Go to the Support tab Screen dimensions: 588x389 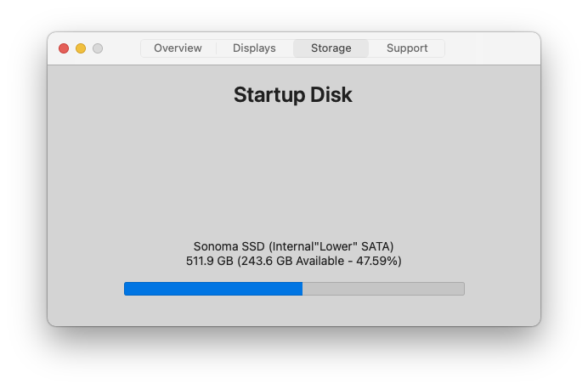point(407,48)
